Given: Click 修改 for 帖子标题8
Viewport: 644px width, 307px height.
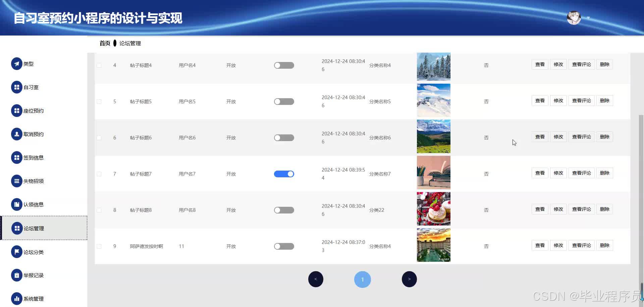Looking at the screenshot, I should coord(558,209).
